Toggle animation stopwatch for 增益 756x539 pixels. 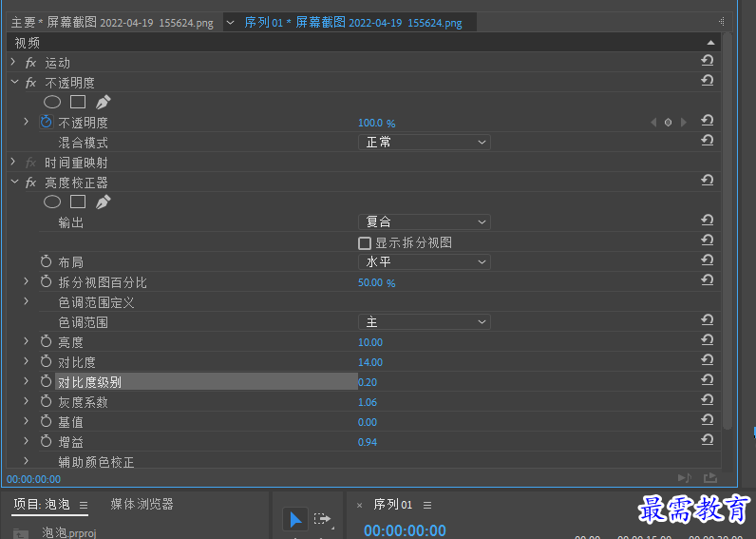click(47, 441)
